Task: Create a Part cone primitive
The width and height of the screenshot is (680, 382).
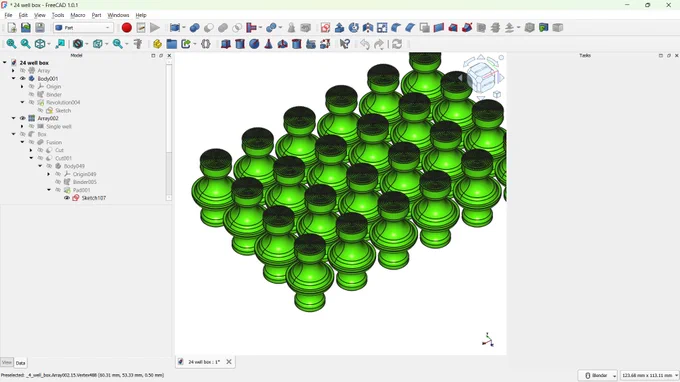Action: tap(268, 44)
